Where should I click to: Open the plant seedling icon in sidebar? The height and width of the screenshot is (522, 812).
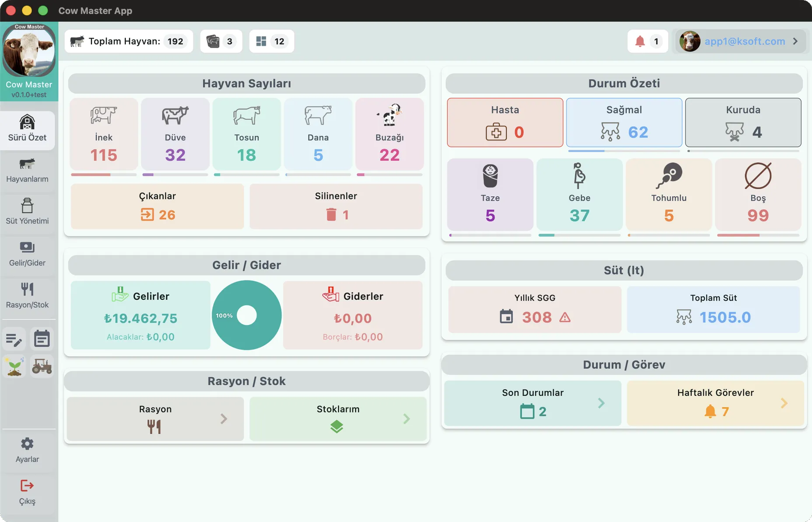[x=14, y=366]
